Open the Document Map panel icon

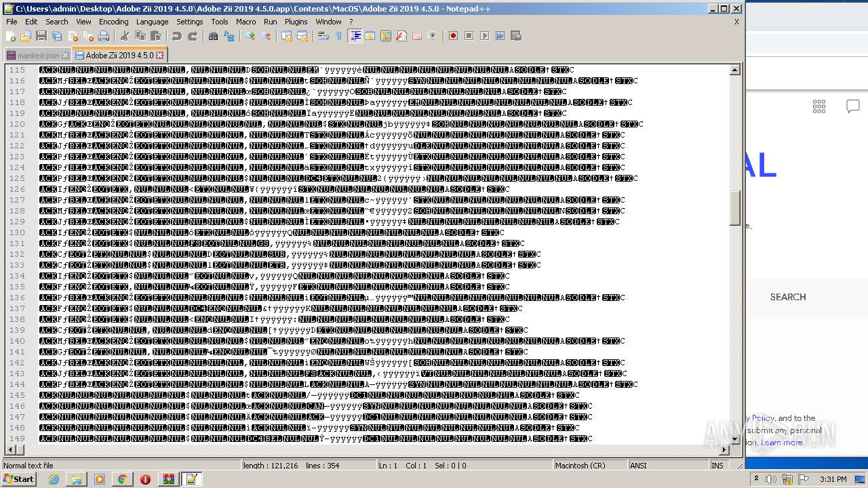click(386, 36)
